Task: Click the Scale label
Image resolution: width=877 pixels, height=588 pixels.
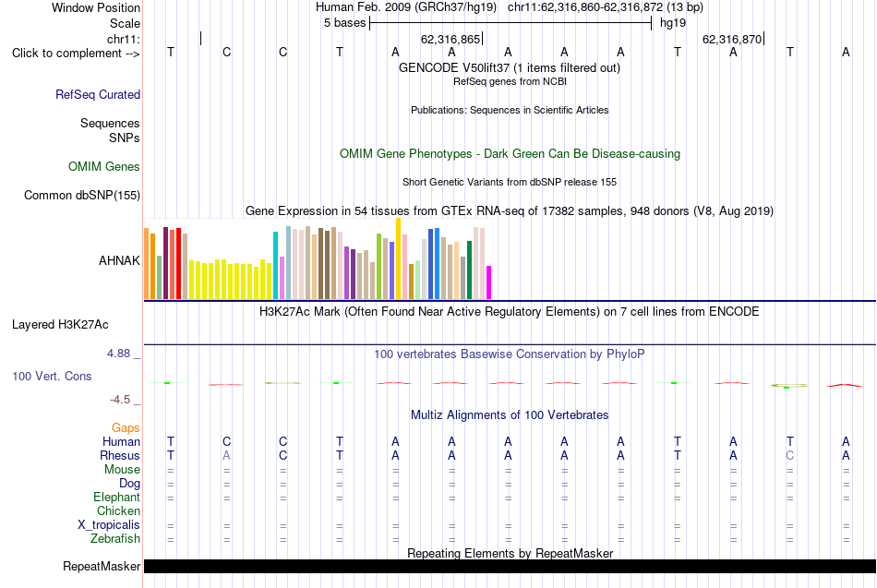Action: pyautogui.click(x=125, y=23)
